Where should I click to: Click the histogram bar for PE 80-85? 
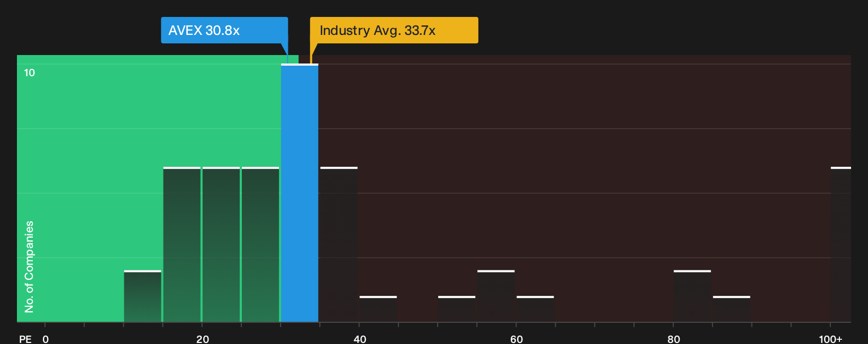pyautogui.click(x=692, y=296)
